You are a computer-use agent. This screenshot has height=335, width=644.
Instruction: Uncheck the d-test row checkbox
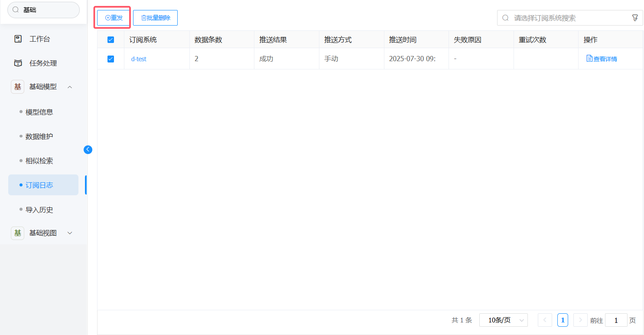[x=111, y=59]
